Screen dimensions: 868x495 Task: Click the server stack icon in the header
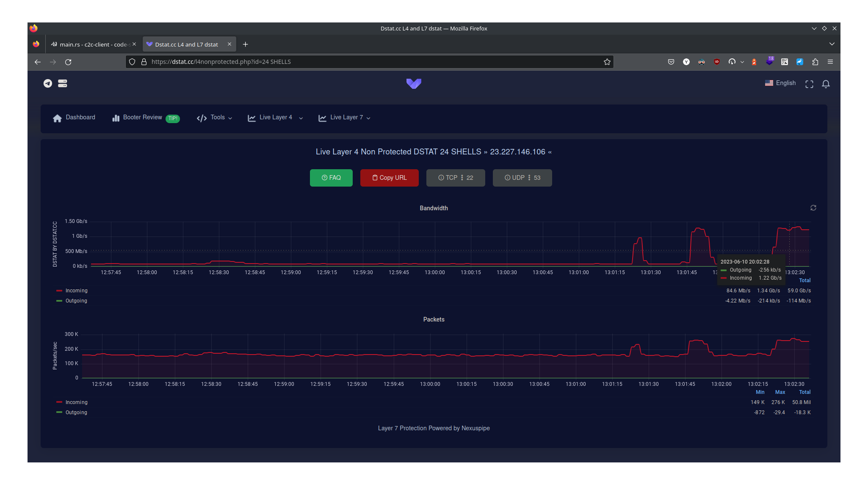pos(63,83)
